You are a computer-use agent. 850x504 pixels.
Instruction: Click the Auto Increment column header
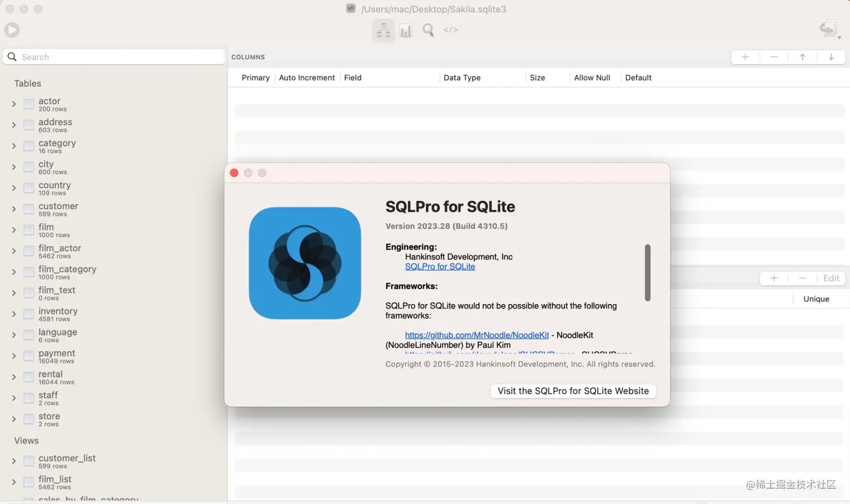tap(307, 78)
